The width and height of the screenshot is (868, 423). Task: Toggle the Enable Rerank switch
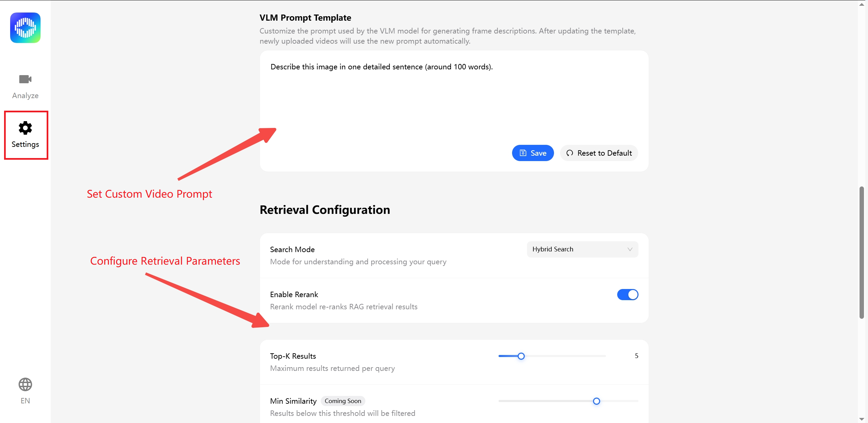click(628, 294)
